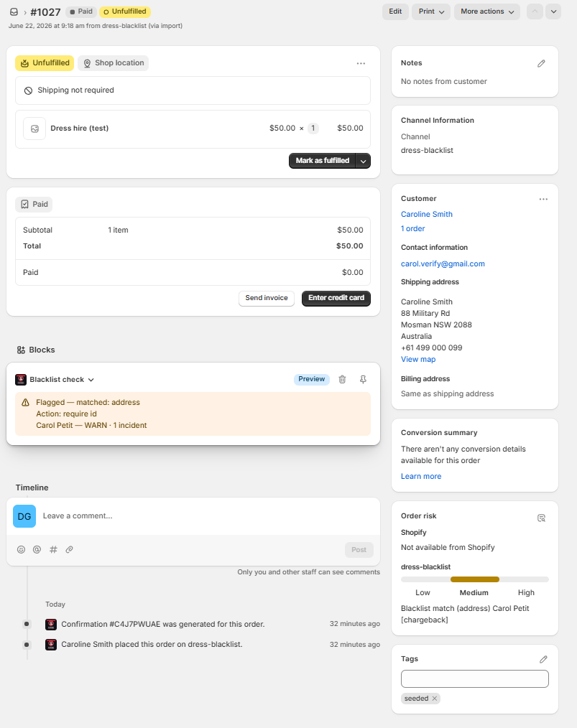
Task: Open Customer card three-dot menu
Action: coord(543,199)
